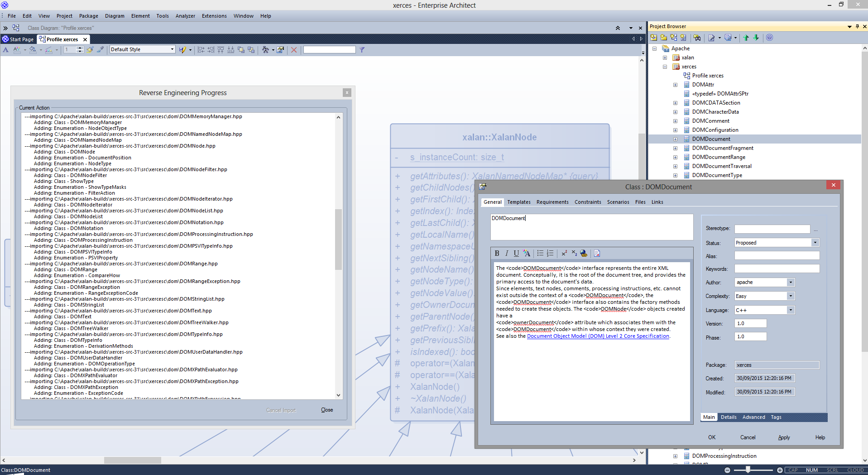Click the zoom slider in status bar
This screenshot has width=868, height=475.
748,470
